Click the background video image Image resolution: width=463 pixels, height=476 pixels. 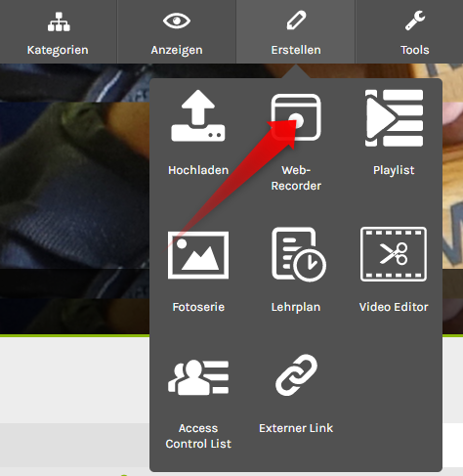[x=75, y=198]
